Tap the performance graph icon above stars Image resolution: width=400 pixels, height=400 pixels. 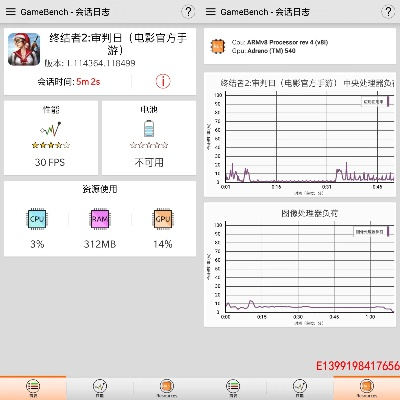[51, 129]
